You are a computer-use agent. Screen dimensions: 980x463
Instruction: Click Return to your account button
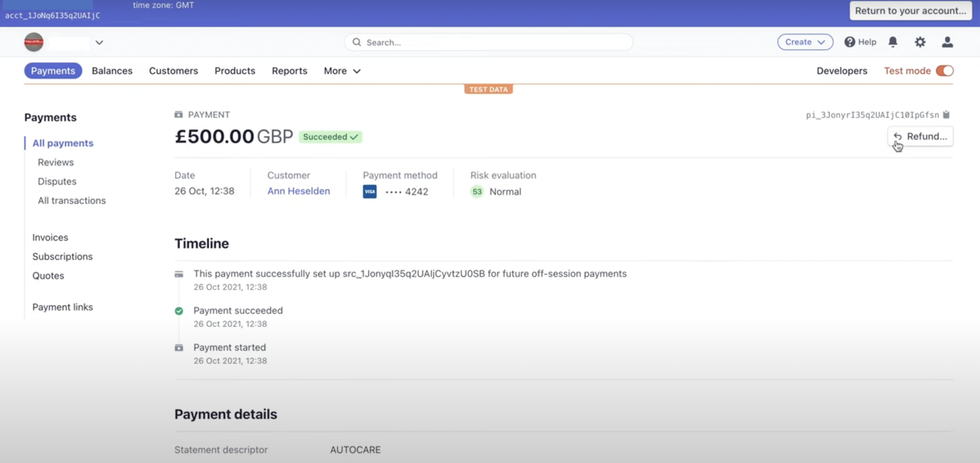[910, 11]
